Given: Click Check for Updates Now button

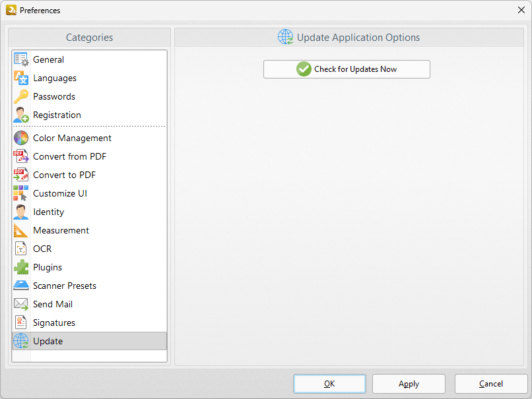Looking at the screenshot, I should (x=347, y=69).
